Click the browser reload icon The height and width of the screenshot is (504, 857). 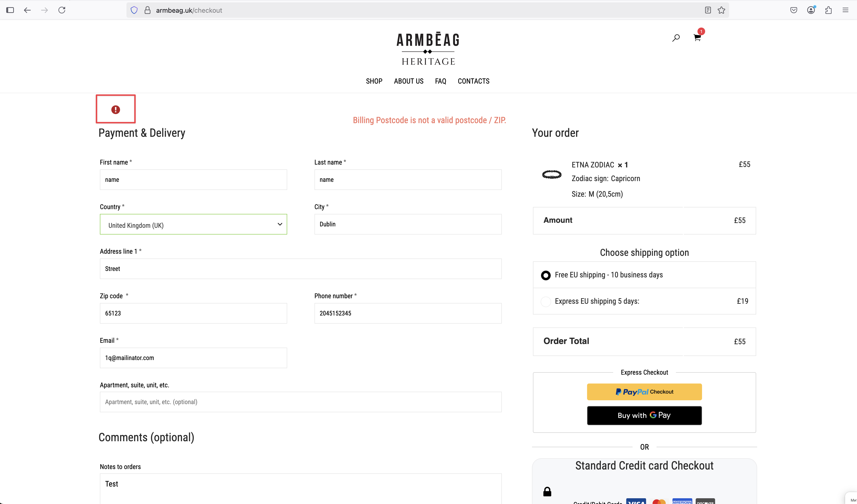click(62, 10)
